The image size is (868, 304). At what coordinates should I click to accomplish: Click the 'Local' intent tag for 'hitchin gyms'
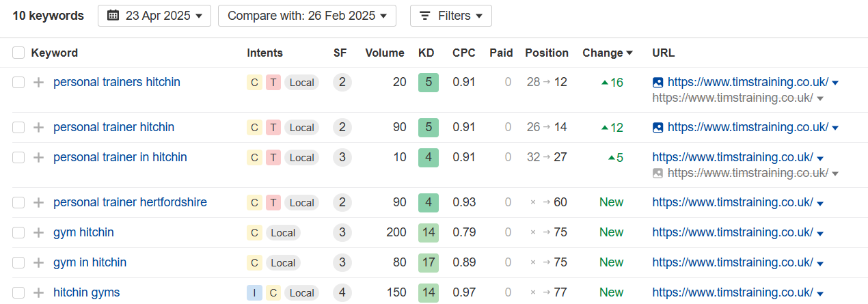[x=301, y=293]
